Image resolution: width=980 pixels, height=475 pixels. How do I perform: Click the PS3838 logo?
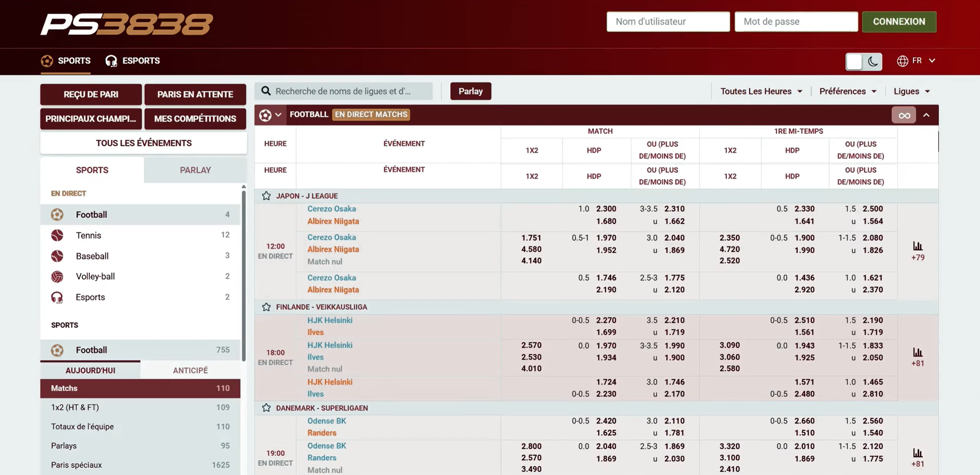tap(127, 24)
